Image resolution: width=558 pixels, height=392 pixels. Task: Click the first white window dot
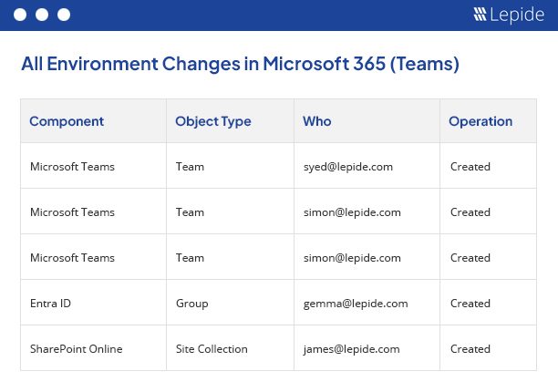point(20,15)
